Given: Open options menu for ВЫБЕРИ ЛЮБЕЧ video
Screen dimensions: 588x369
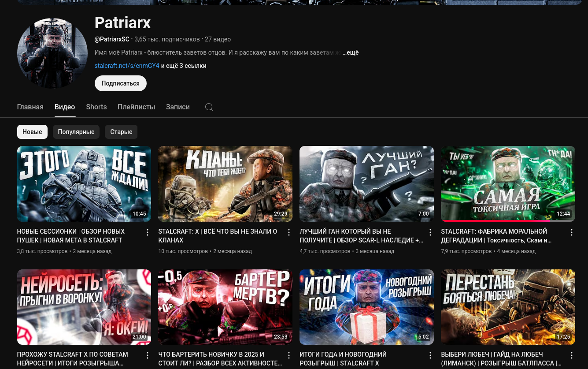Looking at the screenshot, I should [572, 355].
